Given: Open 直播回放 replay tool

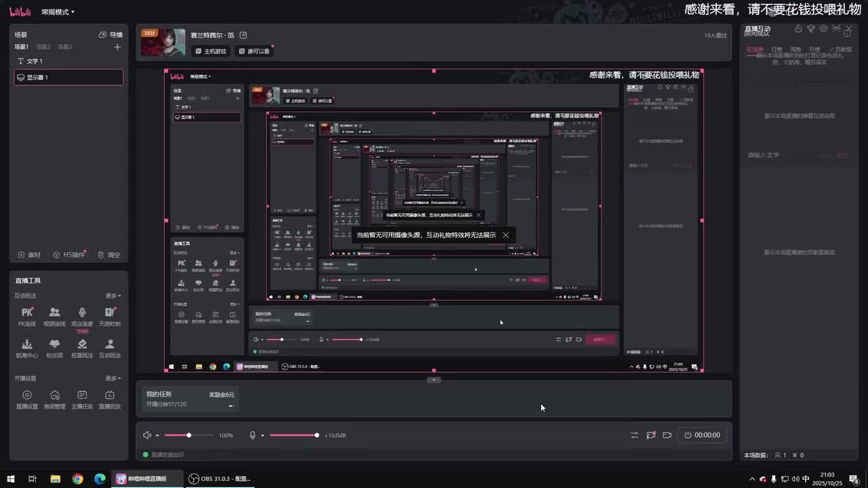Looking at the screenshot, I should pos(110,400).
